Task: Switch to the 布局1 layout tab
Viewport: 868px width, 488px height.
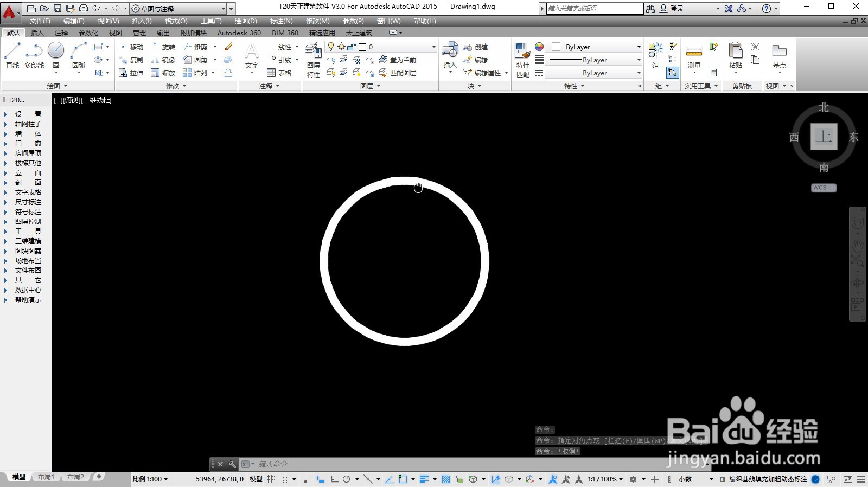Action: point(46,477)
